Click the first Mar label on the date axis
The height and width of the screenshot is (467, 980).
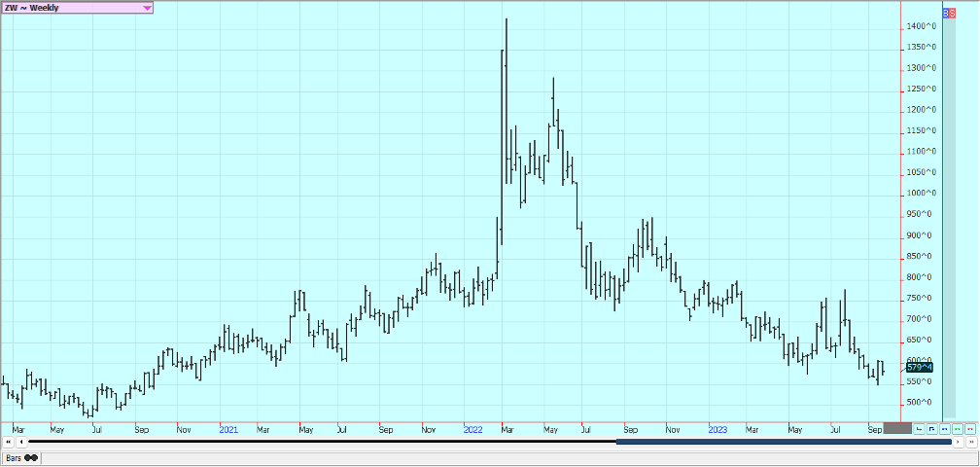(19, 430)
